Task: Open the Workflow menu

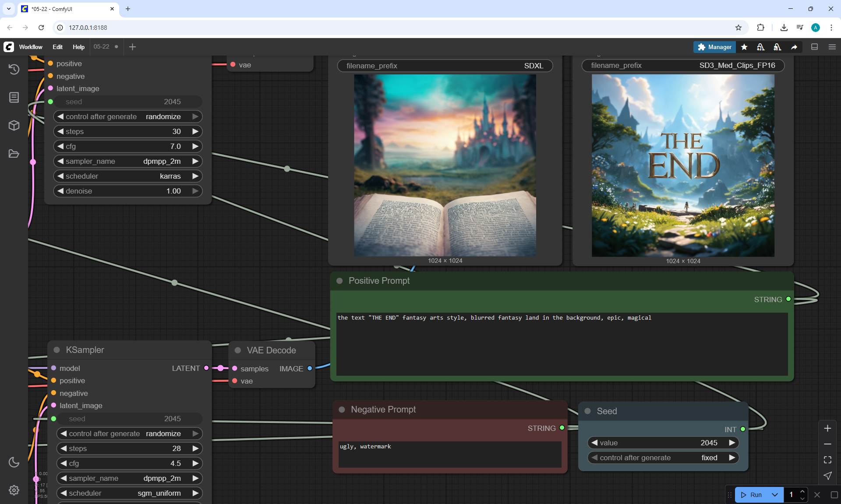Action: (31, 47)
